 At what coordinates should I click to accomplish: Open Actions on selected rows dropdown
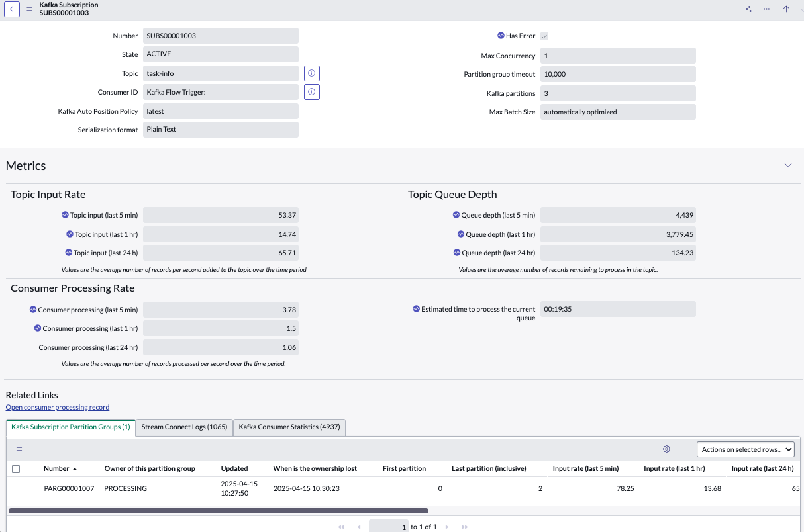[x=746, y=449]
